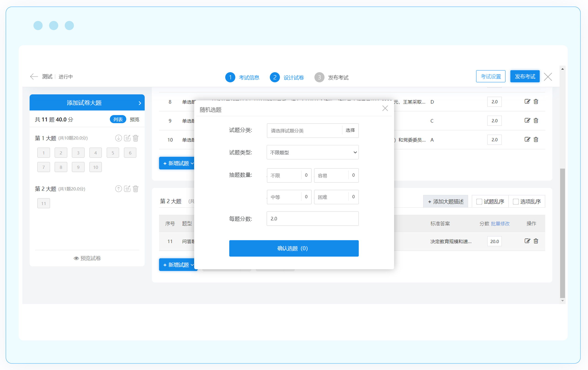Close the 随机选题 dialog
The width and height of the screenshot is (588, 370).
[385, 108]
